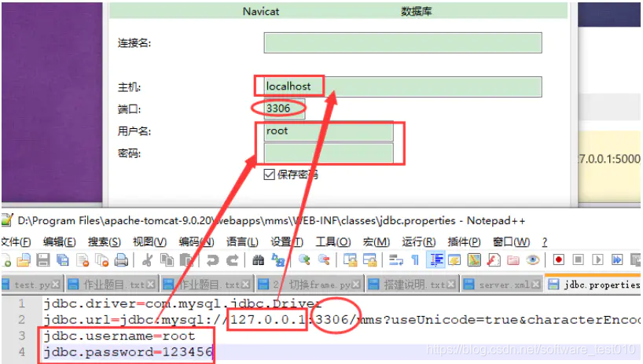Open the ? help menu
Image resolution: width=643 pixels, height=364 pixels.
click(545, 242)
